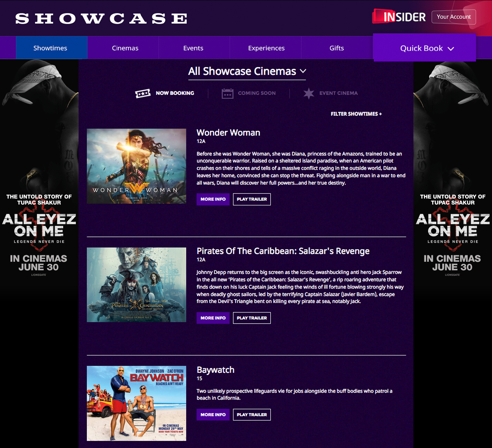This screenshot has height=448, width=492.
Task: Open the Baywatch poster thumbnail
Action: pyautogui.click(x=137, y=403)
